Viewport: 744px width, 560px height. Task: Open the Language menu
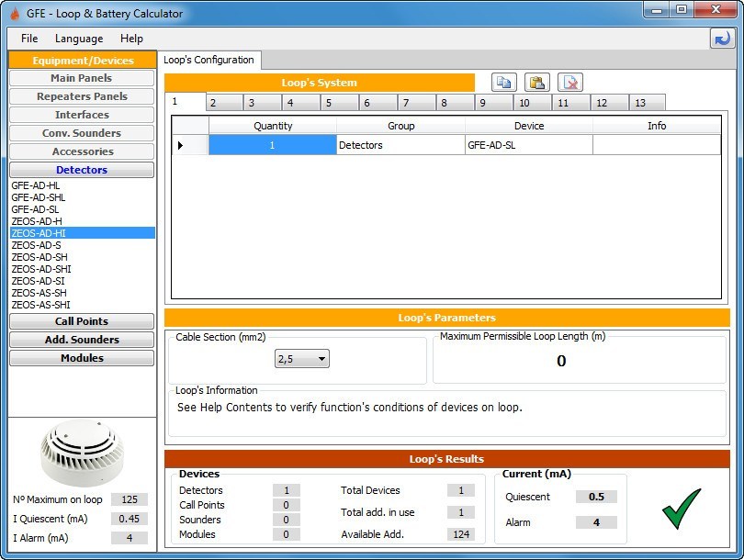tap(79, 39)
